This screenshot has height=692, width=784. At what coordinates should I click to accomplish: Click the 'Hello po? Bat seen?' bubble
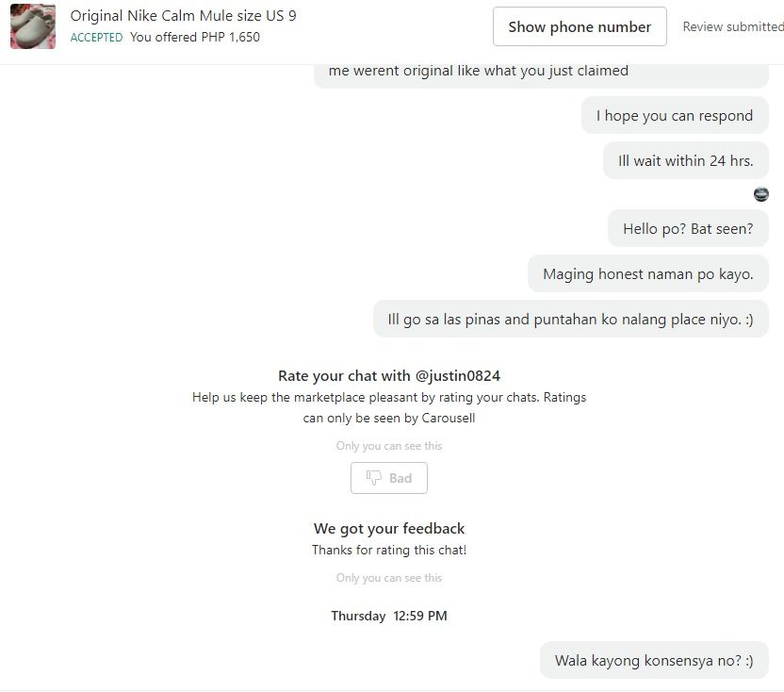pyautogui.click(x=688, y=229)
